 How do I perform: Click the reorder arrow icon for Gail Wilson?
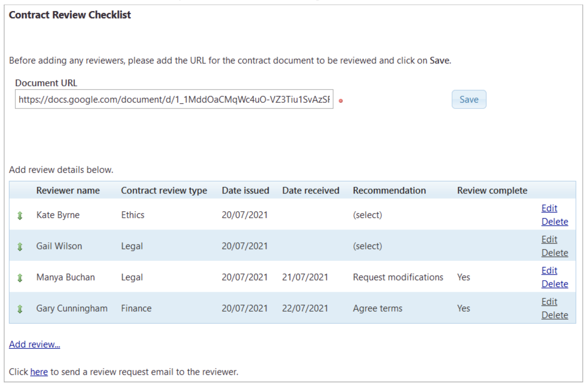pyautogui.click(x=20, y=247)
